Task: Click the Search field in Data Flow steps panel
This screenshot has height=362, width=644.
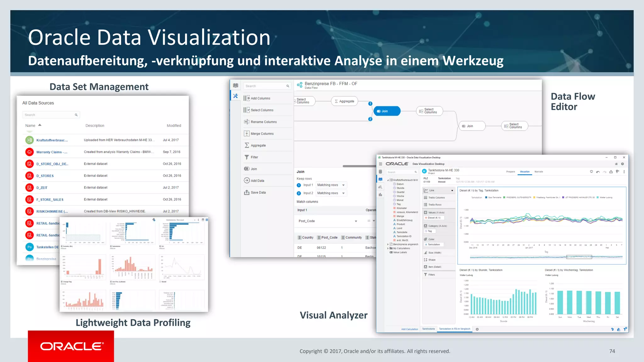Action: pos(268,86)
